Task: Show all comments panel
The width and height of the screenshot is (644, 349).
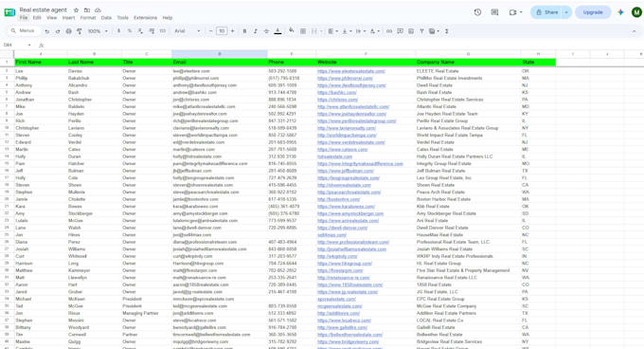Action: [494, 12]
